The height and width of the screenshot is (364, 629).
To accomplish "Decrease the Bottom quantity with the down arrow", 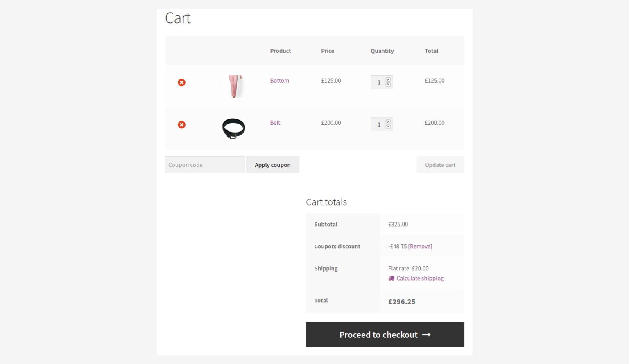I will coord(388,85).
